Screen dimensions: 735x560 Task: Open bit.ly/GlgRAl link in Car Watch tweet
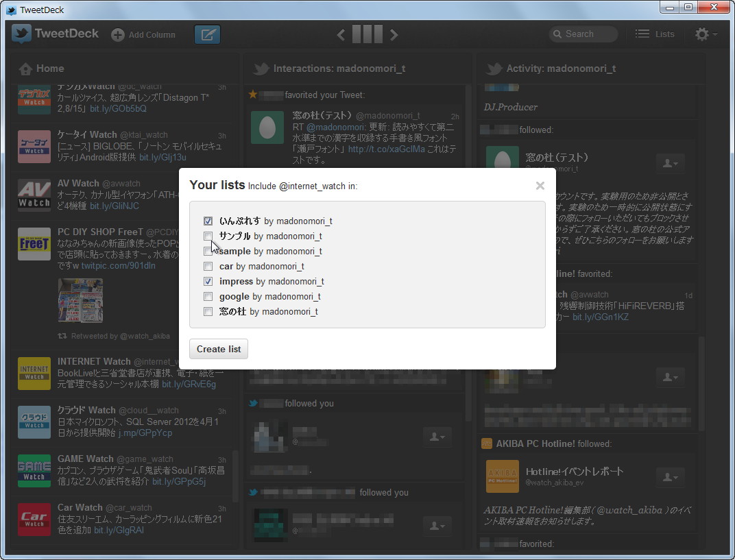[x=119, y=530]
